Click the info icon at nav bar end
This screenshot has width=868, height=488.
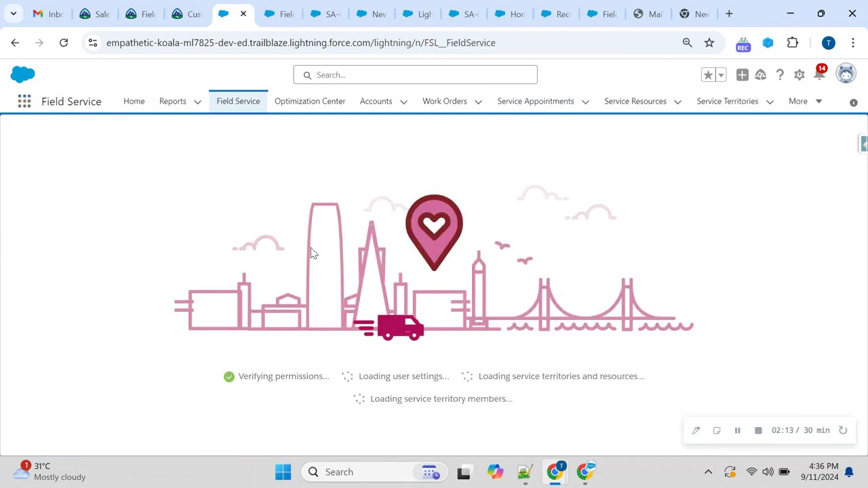854,102
